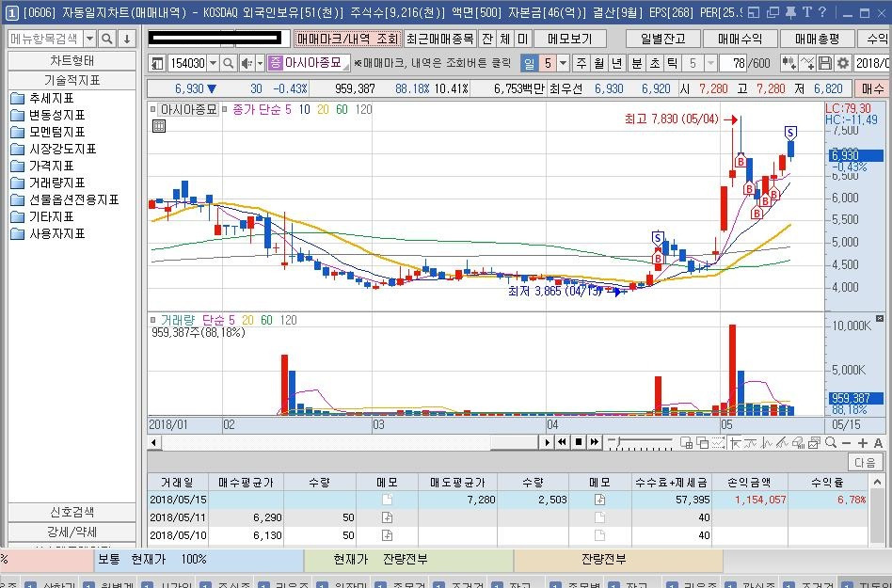892x588 pixels.
Task: Click the chart zoom slider handle
Action: 618,441
